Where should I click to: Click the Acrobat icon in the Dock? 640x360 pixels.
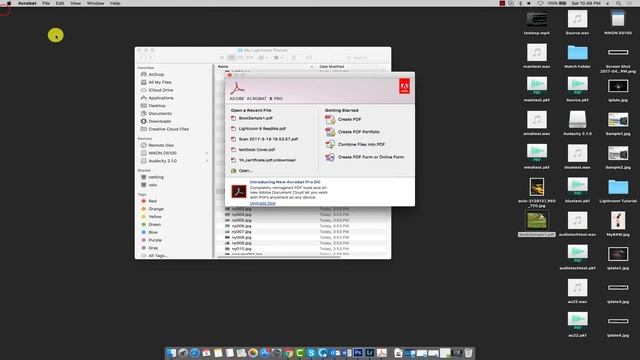[x=382, y=353]
